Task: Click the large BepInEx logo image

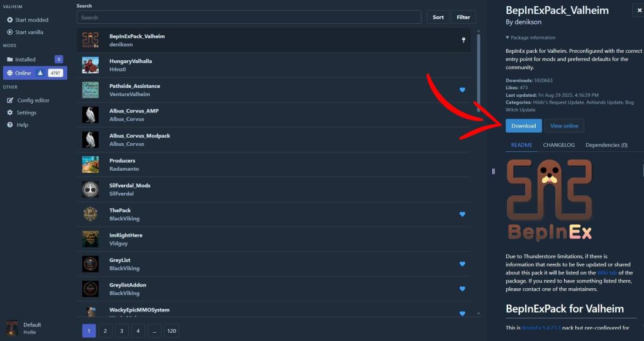Action: 550,200
